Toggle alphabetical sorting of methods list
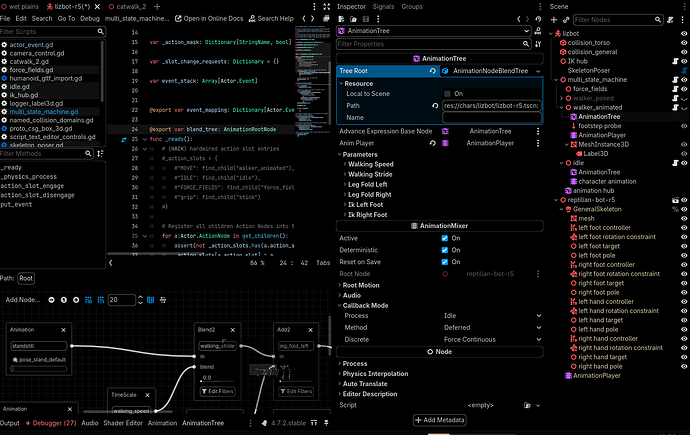This screenshot has height=435, width=690. [x=100, y=154]
